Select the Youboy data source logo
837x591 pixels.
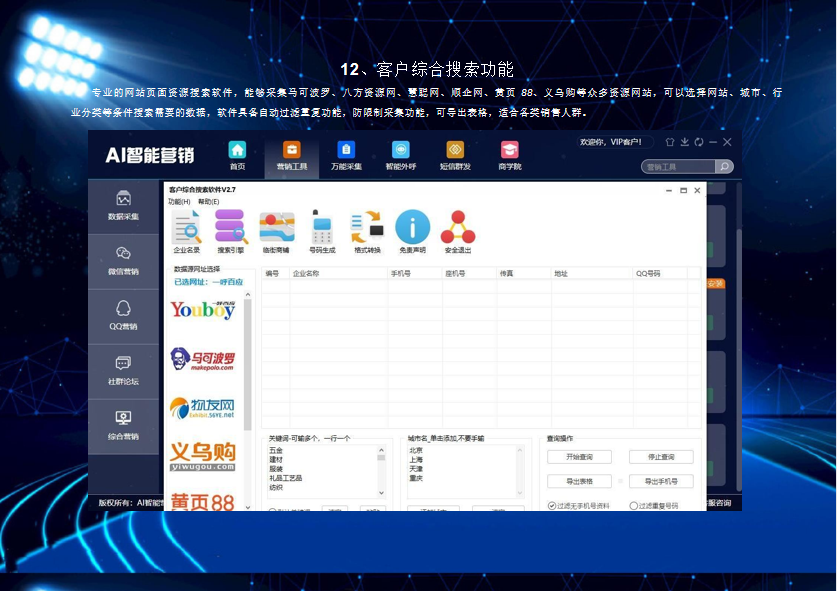(202, 310)
